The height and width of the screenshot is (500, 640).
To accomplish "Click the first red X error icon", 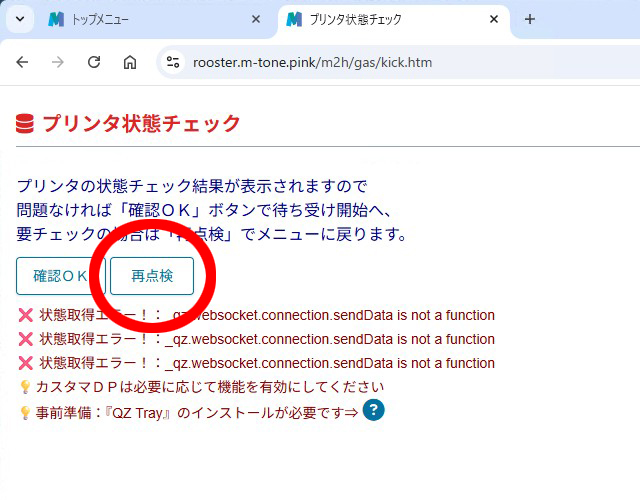I will [x=26, y=316].
